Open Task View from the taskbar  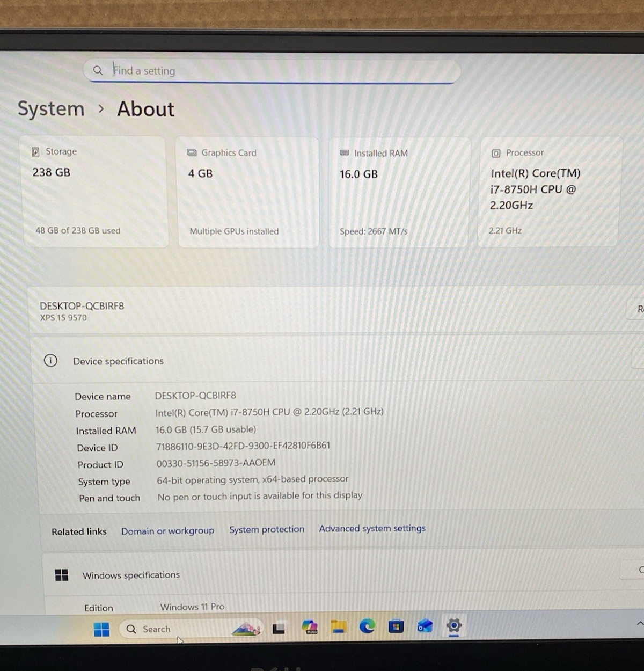pos(279,628)
